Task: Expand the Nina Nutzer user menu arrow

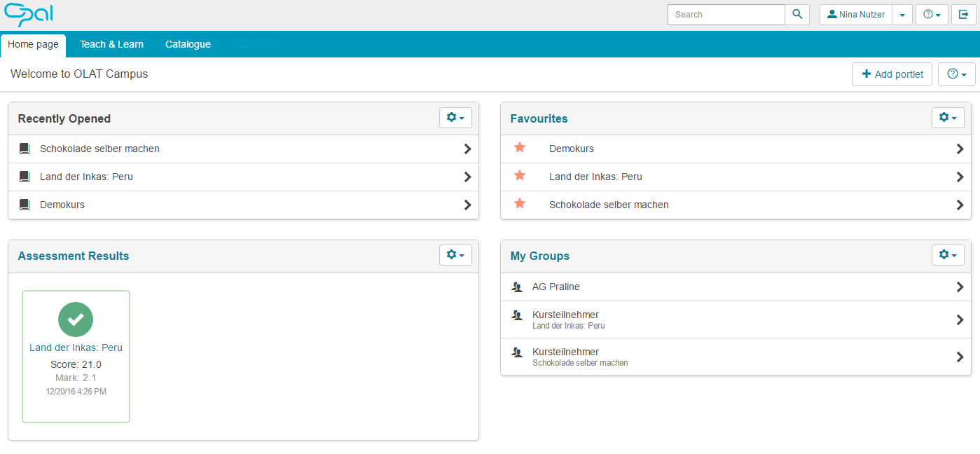Action: [902, 15]
